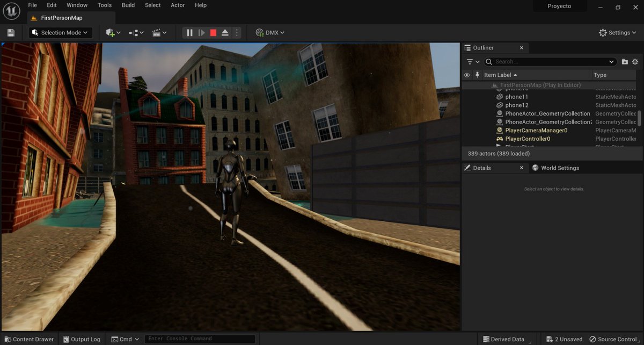Focus the Enter Console Command field
The height and width of the screenshot is (345, 644).
[x=200, y=339]
